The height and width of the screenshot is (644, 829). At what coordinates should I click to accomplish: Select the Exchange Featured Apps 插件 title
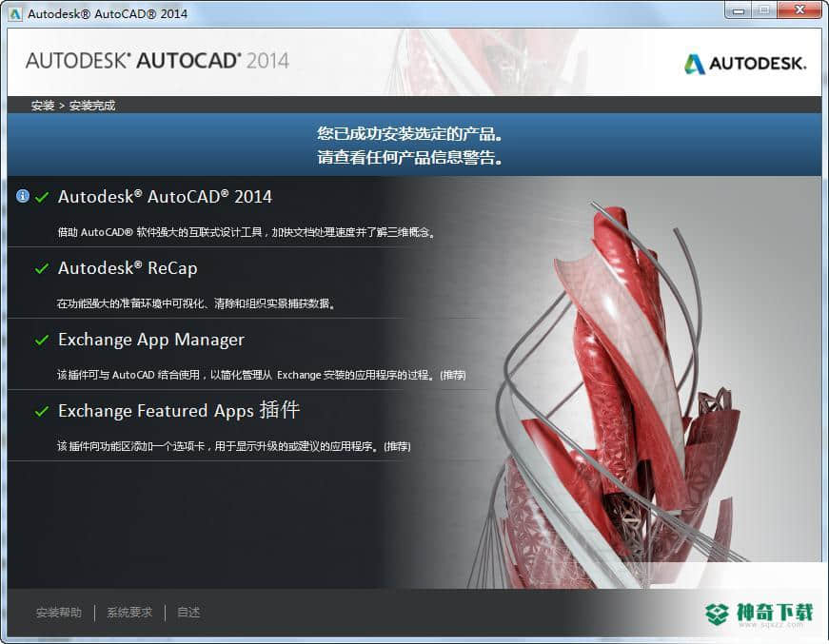(x=179, y=411)
